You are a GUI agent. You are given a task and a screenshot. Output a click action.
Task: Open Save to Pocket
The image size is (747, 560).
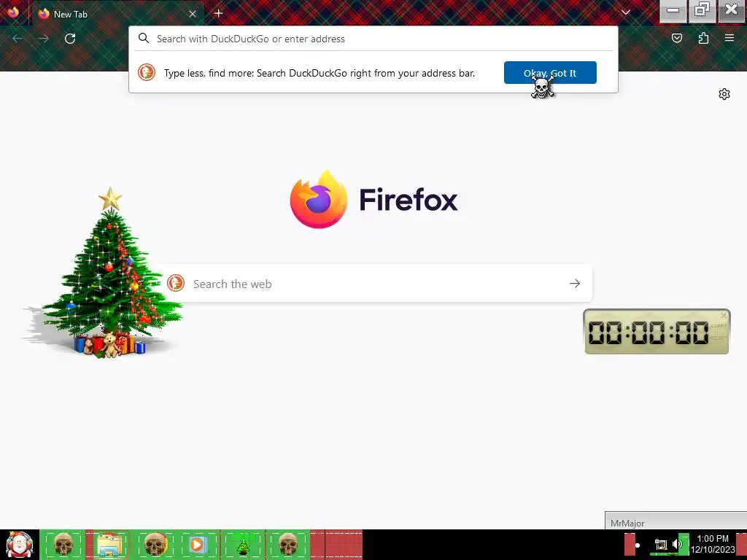[x=676, y=38]
